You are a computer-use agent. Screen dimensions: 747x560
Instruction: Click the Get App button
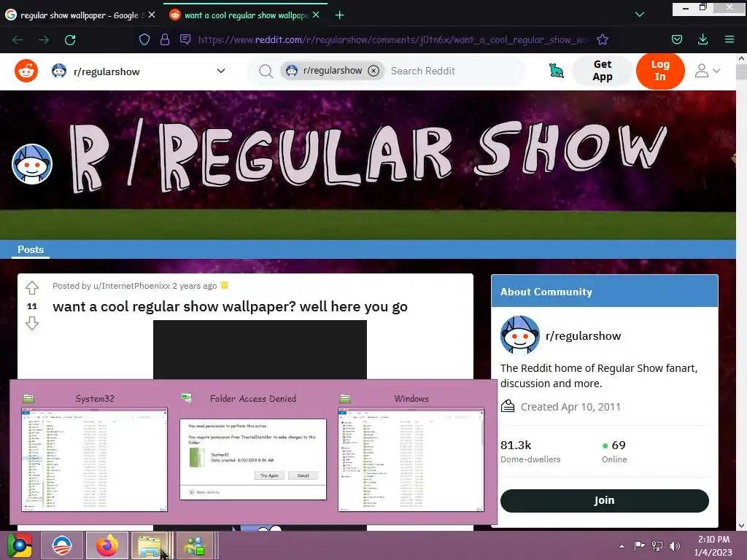coord(603,71)
